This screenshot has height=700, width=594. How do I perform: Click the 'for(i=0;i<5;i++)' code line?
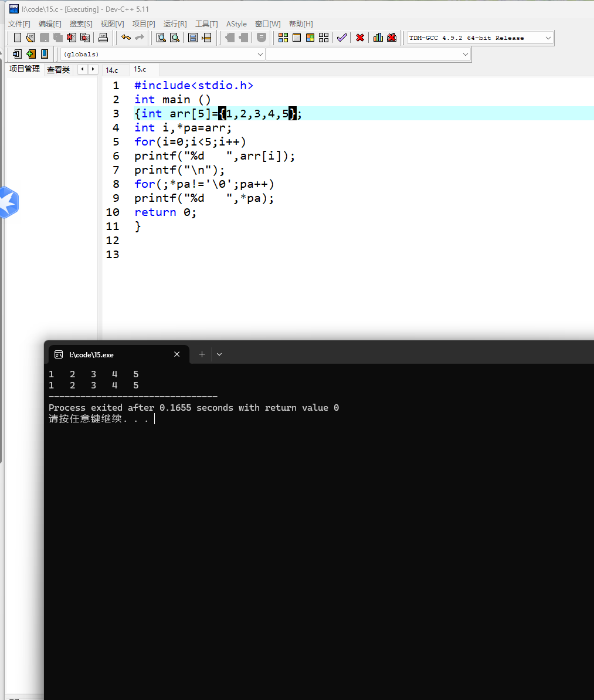(x=190, y=142)
